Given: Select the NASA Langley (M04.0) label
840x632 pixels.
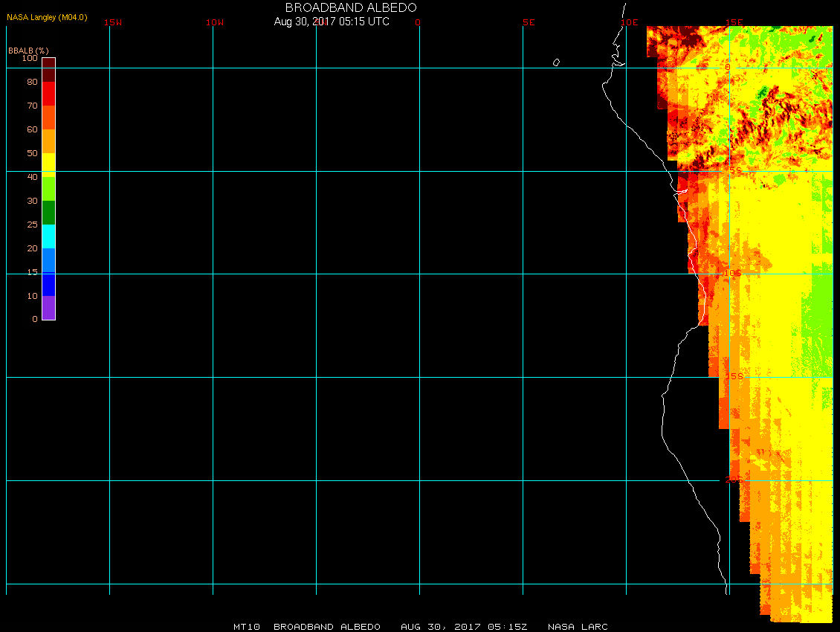Looking at the screenshot, I should click(x=47, y=17).
